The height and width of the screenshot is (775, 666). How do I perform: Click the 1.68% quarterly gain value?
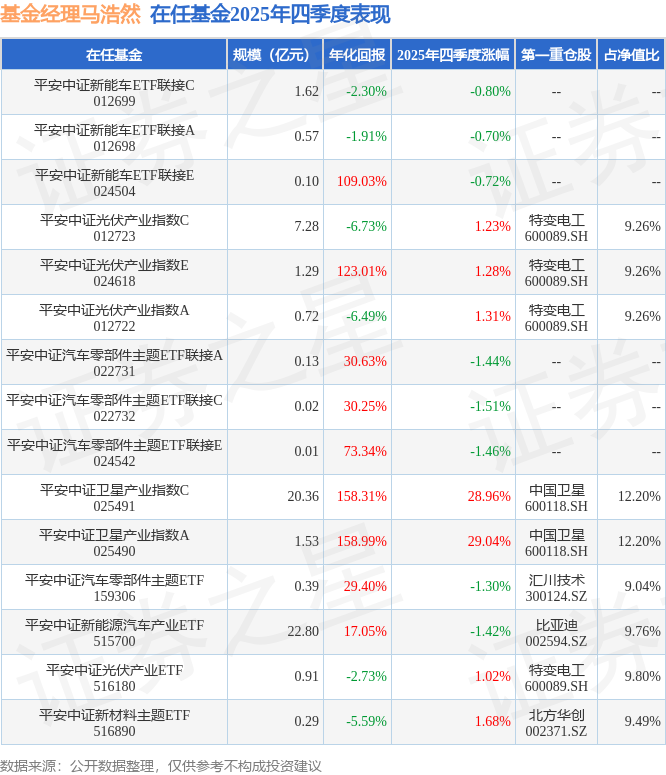pyautogui.click(x=493, y=721)
